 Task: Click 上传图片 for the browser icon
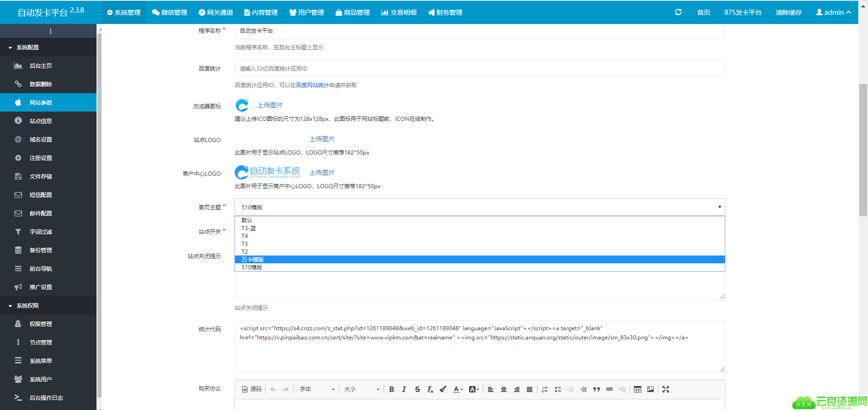tap(270, 106)
